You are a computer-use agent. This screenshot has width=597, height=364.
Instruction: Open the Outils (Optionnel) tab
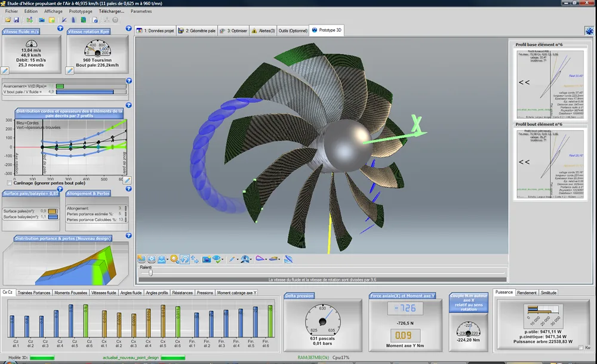293,30
